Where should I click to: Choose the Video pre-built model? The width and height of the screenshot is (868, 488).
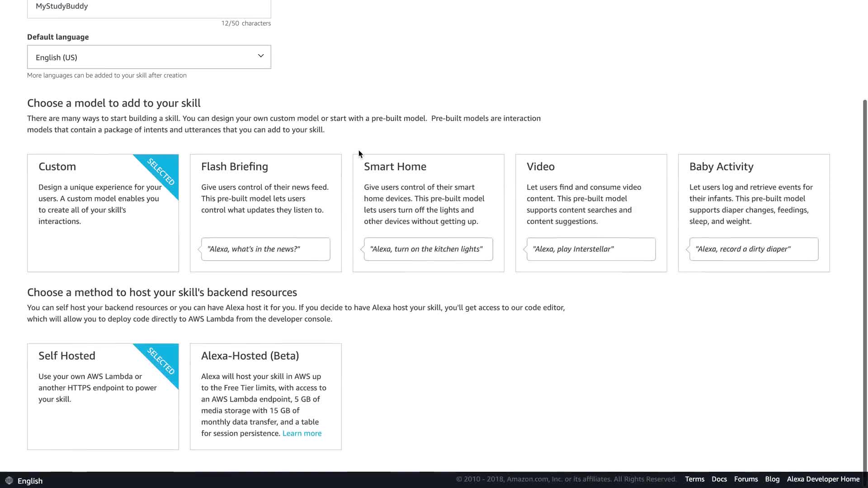(591, 212)
